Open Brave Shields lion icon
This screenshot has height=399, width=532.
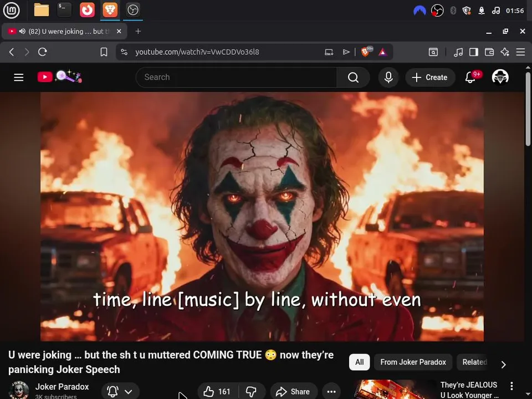[x=366, y=52]
